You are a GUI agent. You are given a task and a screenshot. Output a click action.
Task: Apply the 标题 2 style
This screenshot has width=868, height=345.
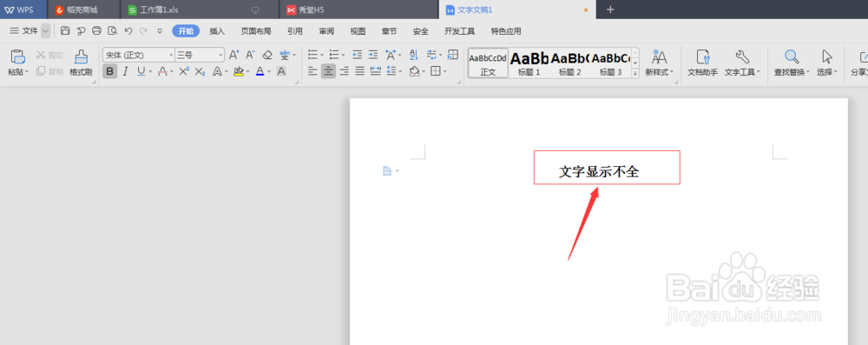[x=570, y=63]
